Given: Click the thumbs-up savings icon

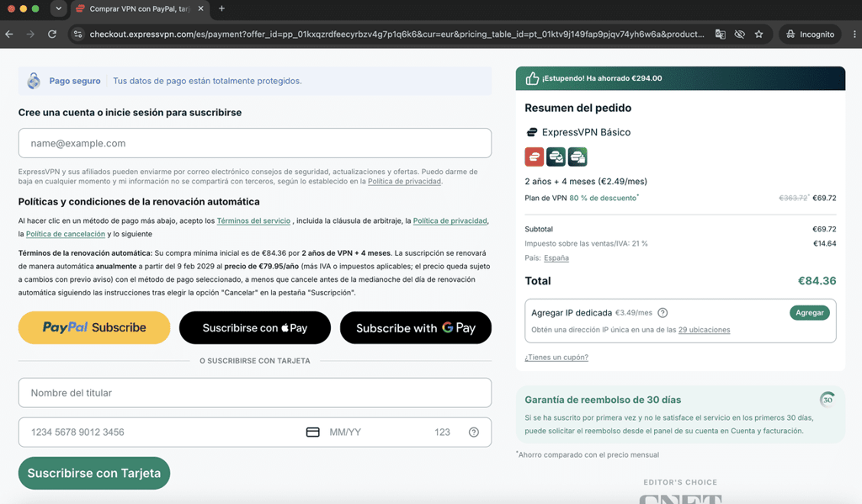Looking at the screenshot, I should (532, 78).
